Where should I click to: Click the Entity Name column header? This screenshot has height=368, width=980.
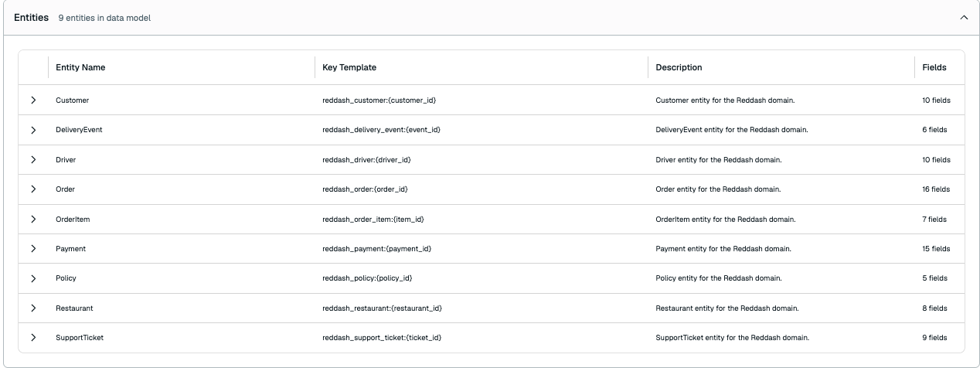click(x=80, y=67)
